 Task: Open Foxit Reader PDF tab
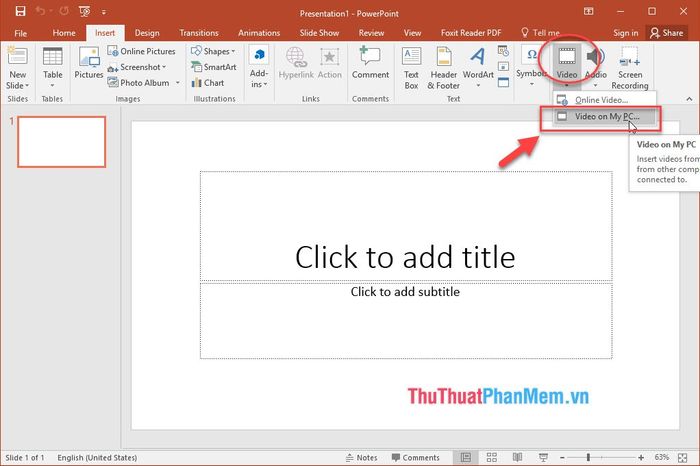click(x=471, y=33)
